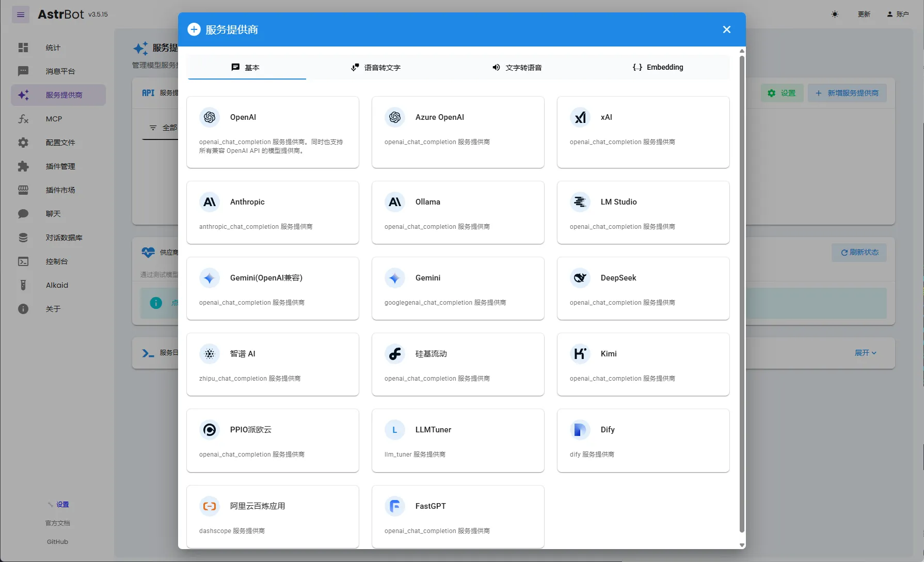Open 关于 info icon in sidebar
The height and width of the screenshot is (562, 924).
tap(23, 309)
